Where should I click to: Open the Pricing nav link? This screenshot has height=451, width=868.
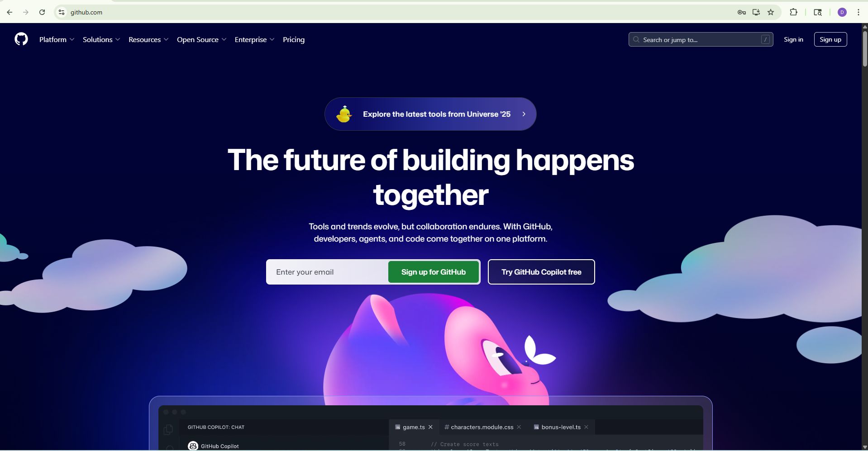pos(294,39)
